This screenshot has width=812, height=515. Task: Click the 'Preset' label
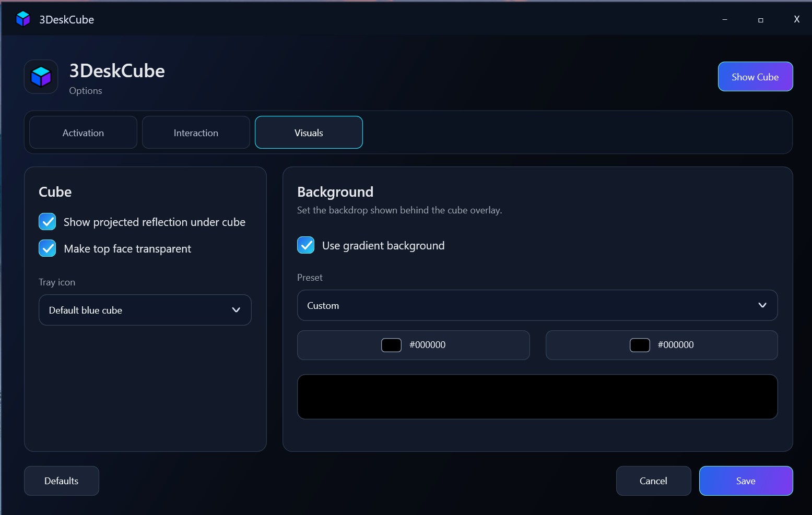(x=310, y=278)
